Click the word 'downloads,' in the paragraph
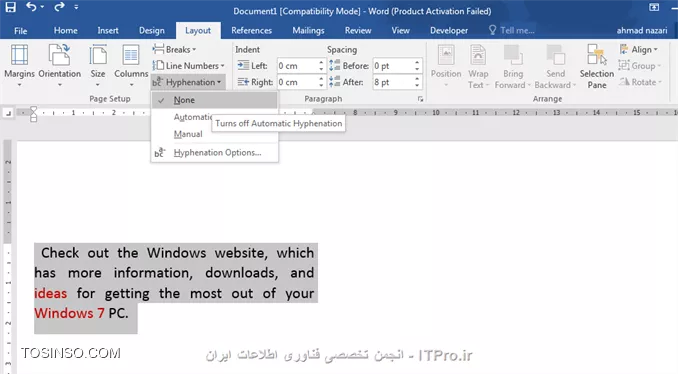Viewport: 678px width, 374px height. (242, 273)
